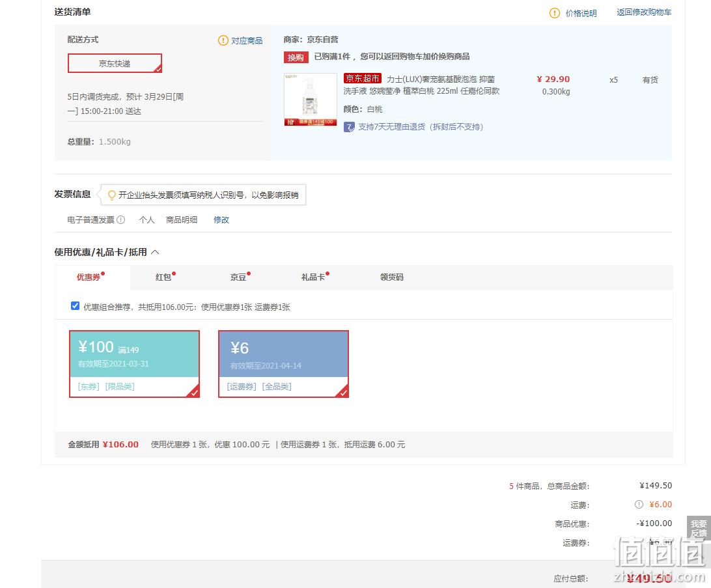Click the 我要反馈 feedback button
The image size is (711, 588).
point(699,529)
